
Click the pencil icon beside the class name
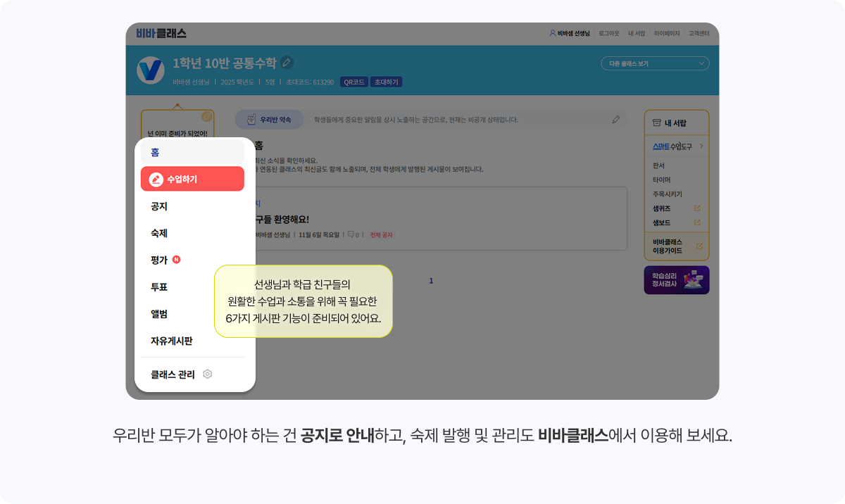[287, 63]
